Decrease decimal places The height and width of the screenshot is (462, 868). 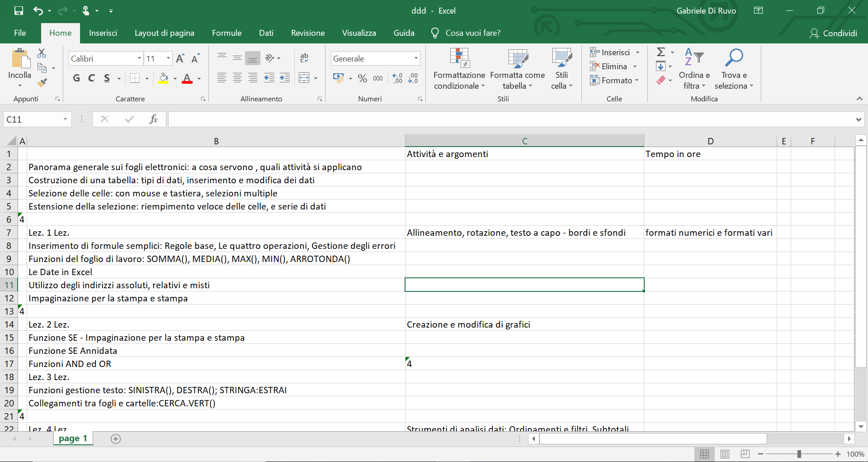(x=413, y=78)
